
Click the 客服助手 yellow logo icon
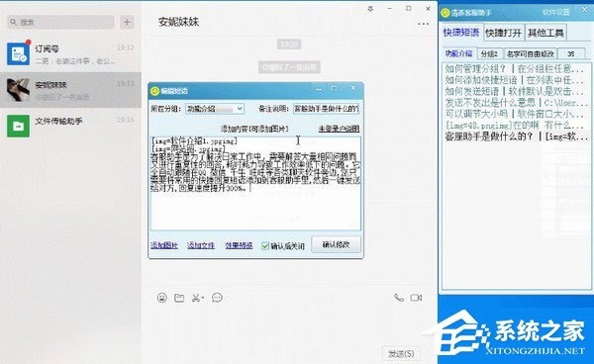click(445, 13)
